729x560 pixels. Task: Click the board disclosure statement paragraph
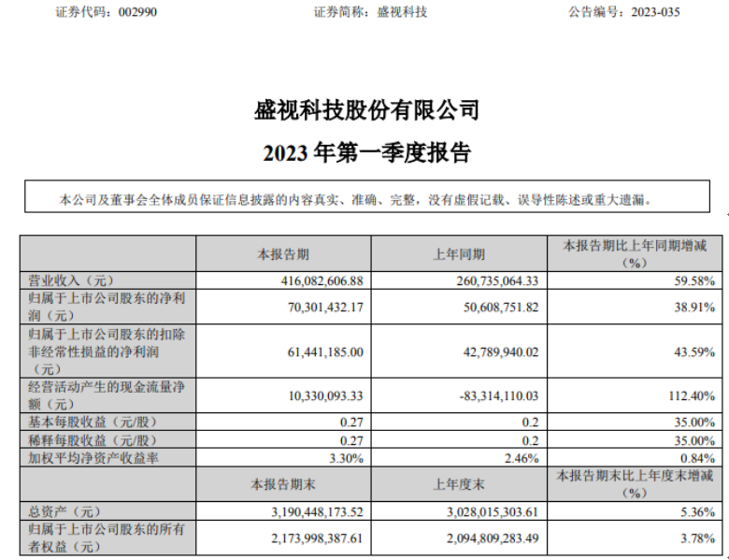pos(356,200)
